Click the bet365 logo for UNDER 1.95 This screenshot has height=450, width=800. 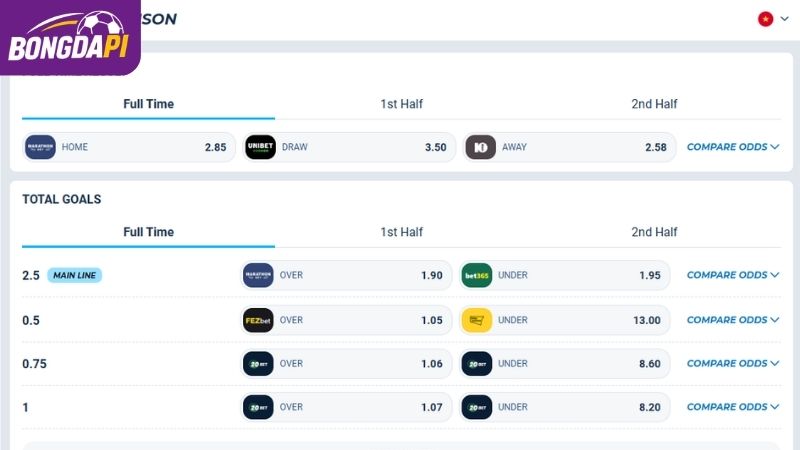click(x=477, y=275)
